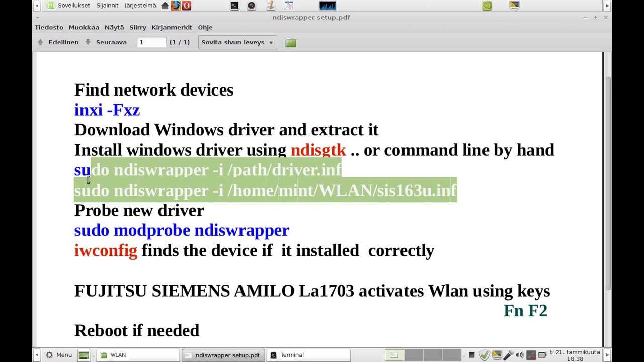Click the battery status tray icon

pos(542,355)
